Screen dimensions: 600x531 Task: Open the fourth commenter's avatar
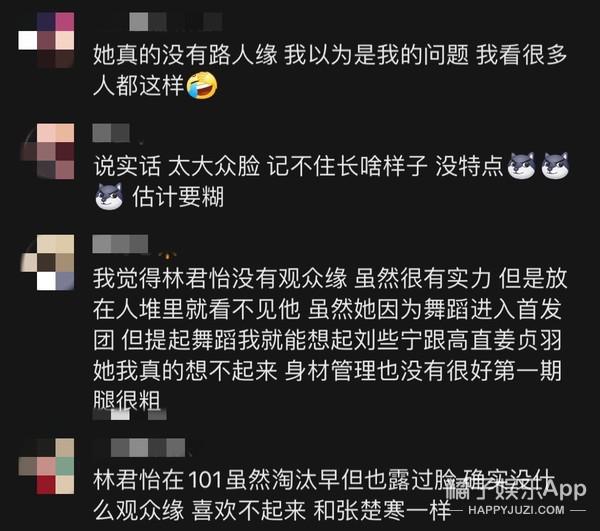(x=46, y=466)
